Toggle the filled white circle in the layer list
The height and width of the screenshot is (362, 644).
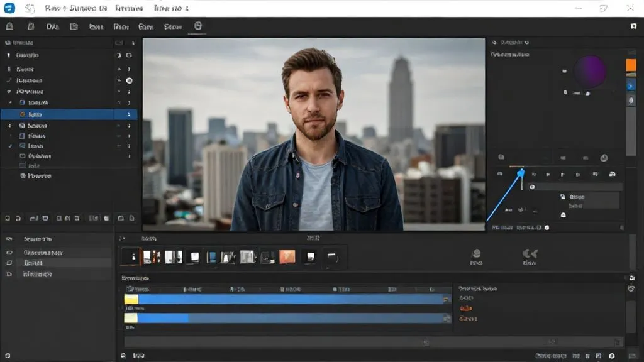(x=129, y=80)
